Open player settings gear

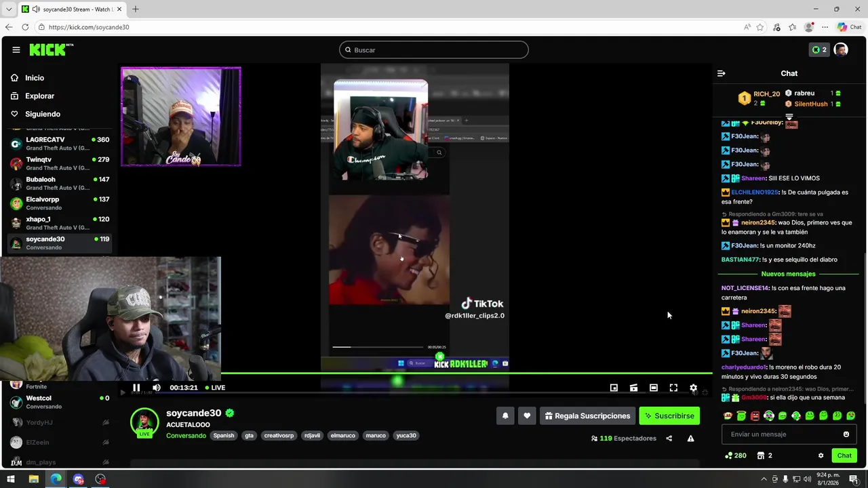pos(693,388)
